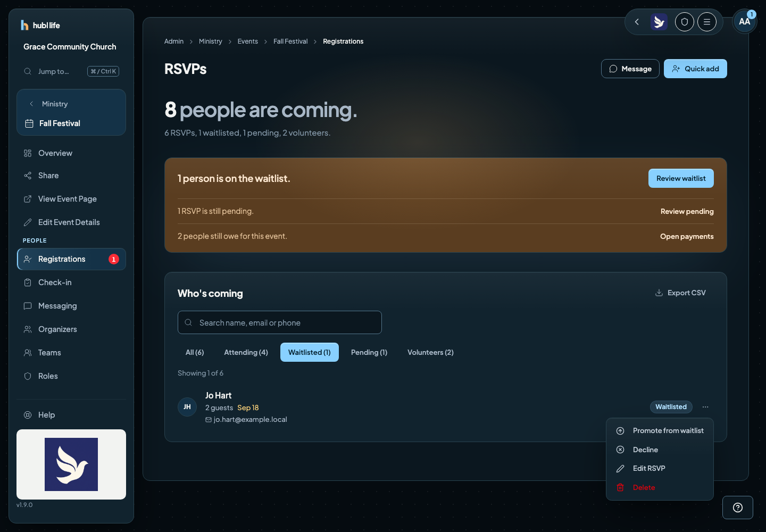Screen dimensions: 766x532
Task: Open the Overview page from sidebar
Action: tap(71, 153)
